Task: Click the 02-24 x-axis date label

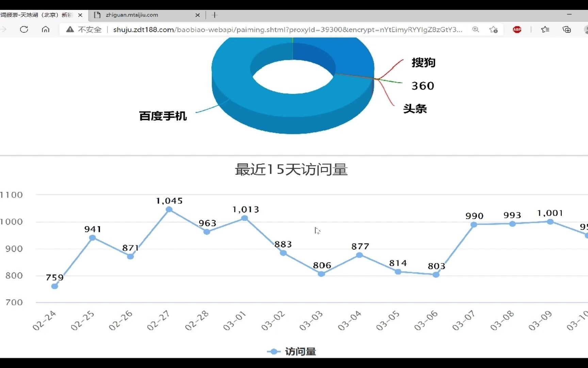Action: (44, 320)
